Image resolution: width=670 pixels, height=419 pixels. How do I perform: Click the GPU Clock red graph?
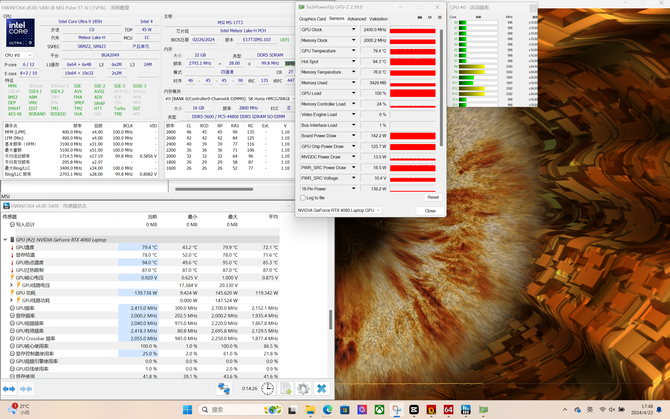click(x=413, y=30)
